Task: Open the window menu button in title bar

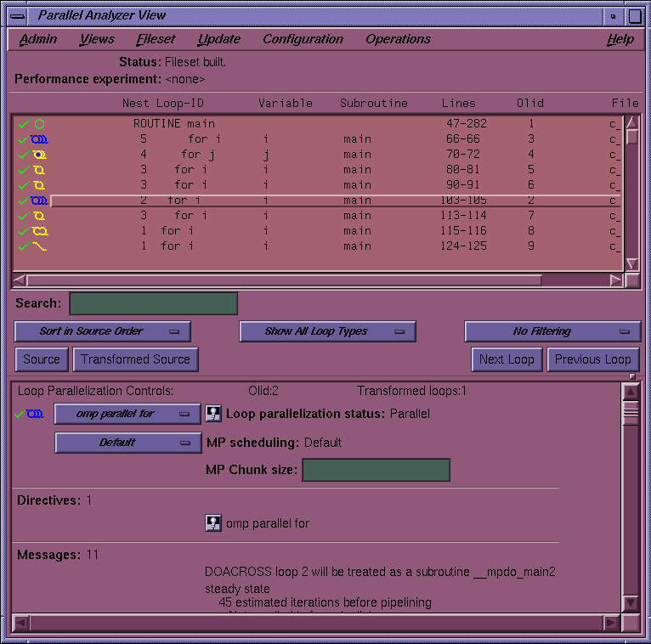Action: tap(18, 17)
